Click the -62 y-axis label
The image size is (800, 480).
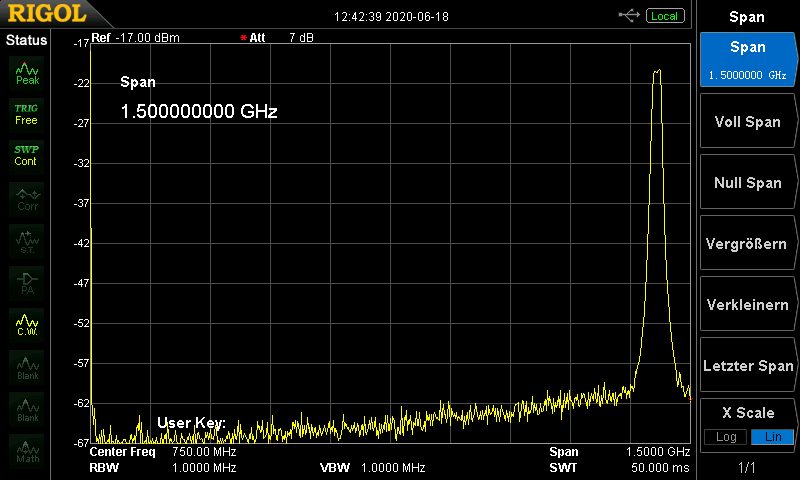click(82, 403)
